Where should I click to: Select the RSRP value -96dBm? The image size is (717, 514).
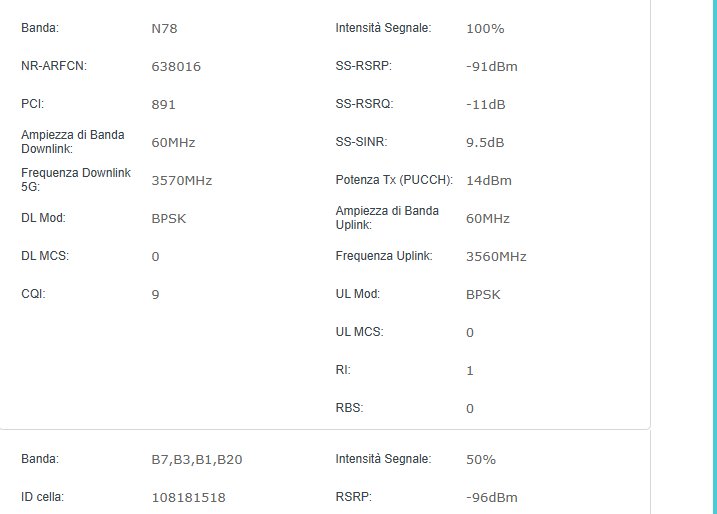tap(492, 498)
